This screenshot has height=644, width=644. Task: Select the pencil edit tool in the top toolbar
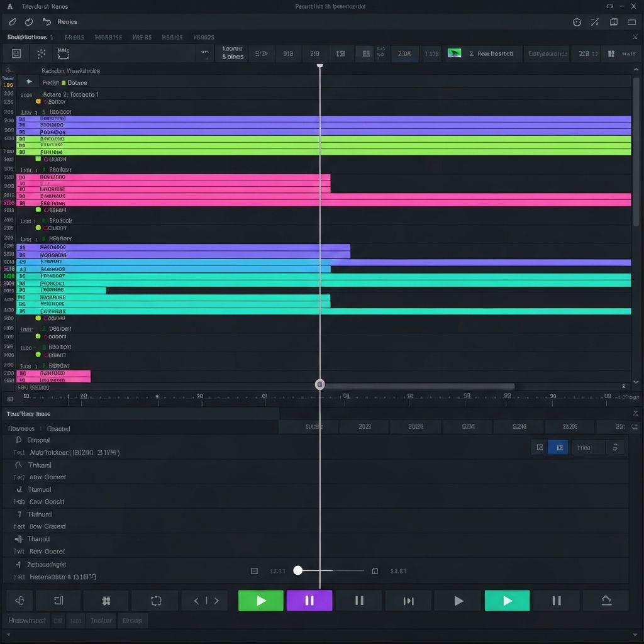[13, 21]
